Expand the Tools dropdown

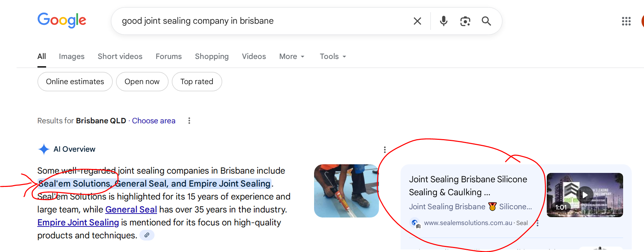332,56
